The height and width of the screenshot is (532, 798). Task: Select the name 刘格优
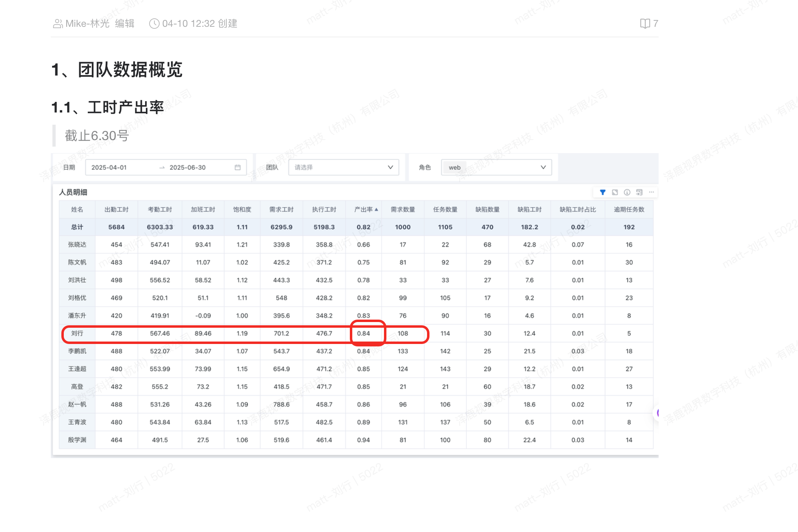point(77,298)
